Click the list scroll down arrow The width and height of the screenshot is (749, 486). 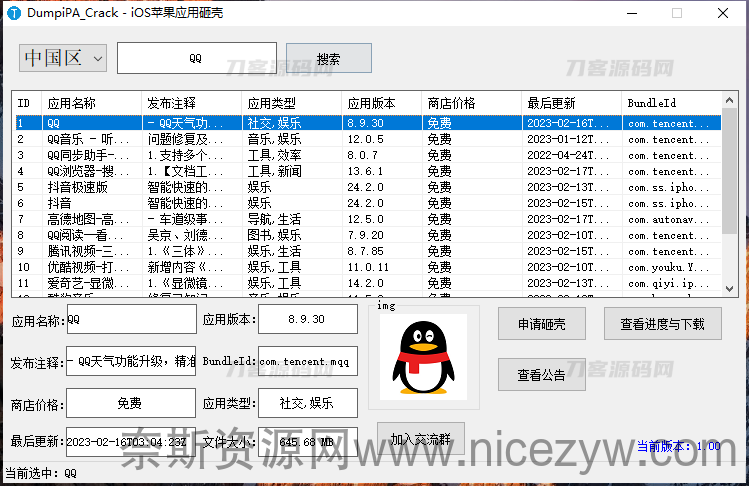pos(729,289)
